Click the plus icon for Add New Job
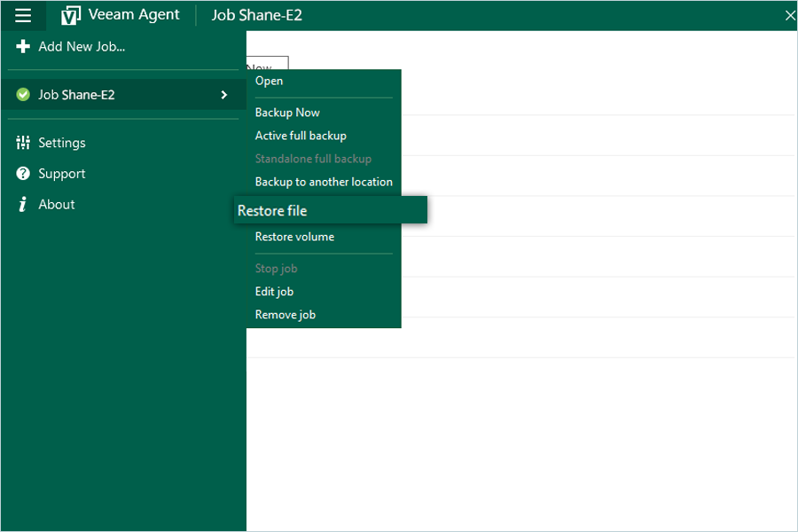The height and width of the screenshot is (532, 798). pyautogui.click(x=23, y=46)
